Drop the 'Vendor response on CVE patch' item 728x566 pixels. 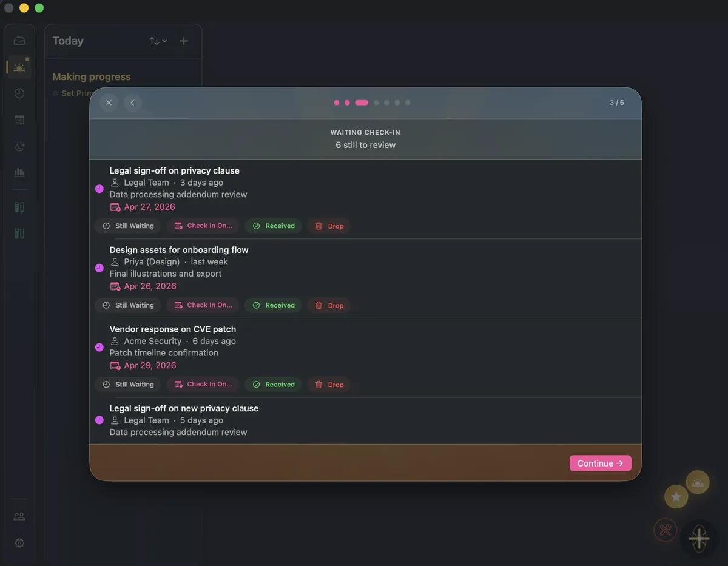pos(328,384)
